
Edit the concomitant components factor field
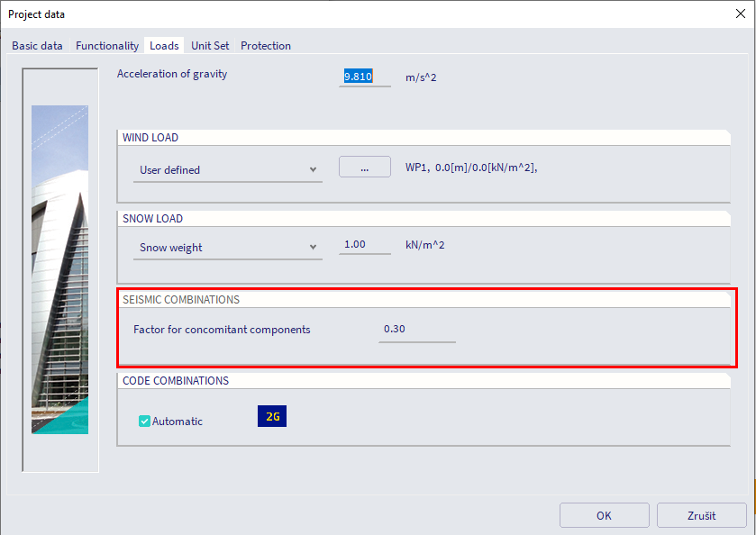click(x=415, y=330)
